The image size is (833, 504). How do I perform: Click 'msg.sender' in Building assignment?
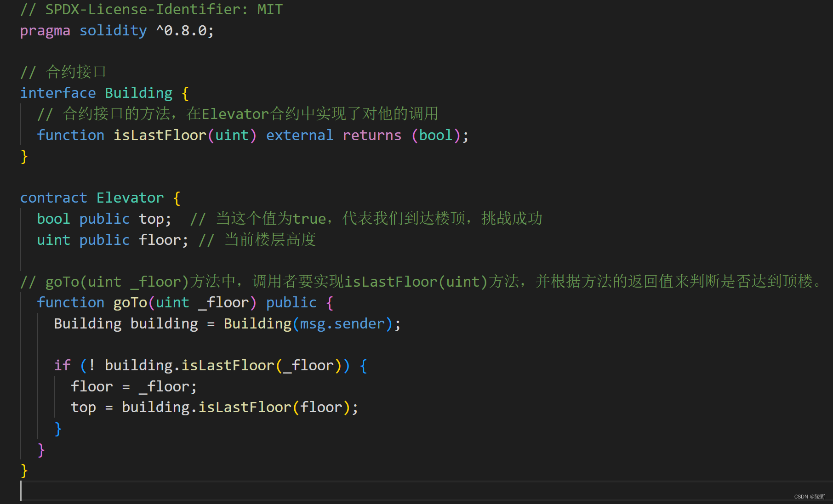342,324
